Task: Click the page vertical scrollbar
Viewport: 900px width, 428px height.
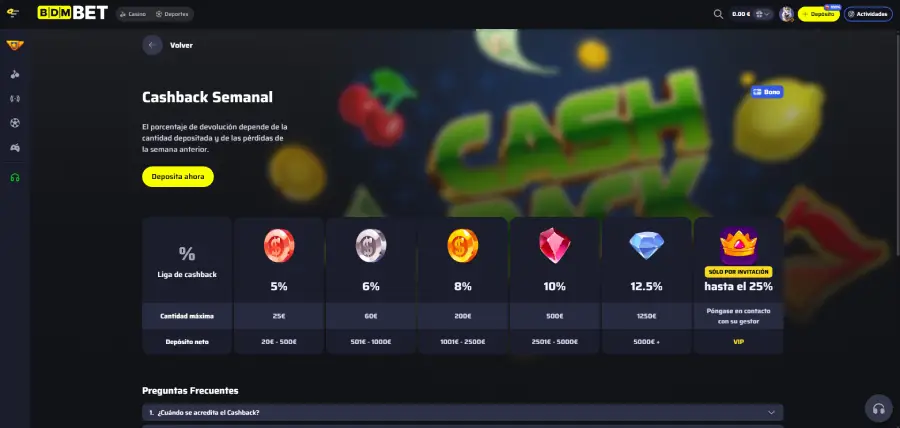Action: coord(897,143)
